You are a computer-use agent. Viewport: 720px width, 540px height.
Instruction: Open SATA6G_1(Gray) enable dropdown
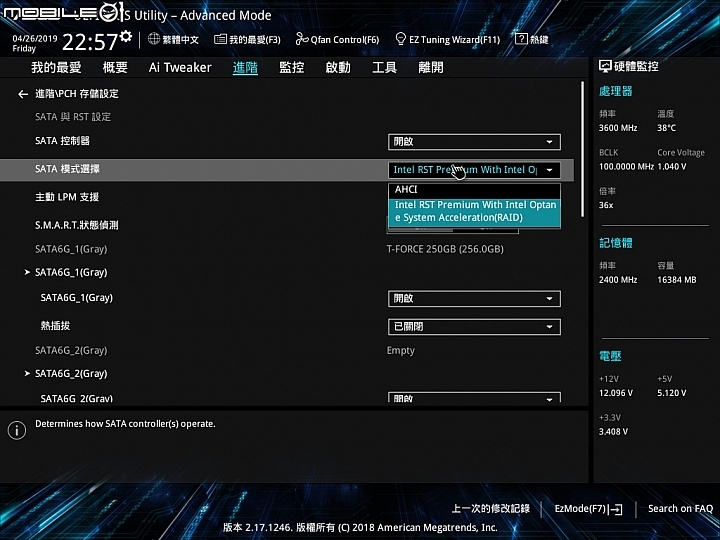474,299
